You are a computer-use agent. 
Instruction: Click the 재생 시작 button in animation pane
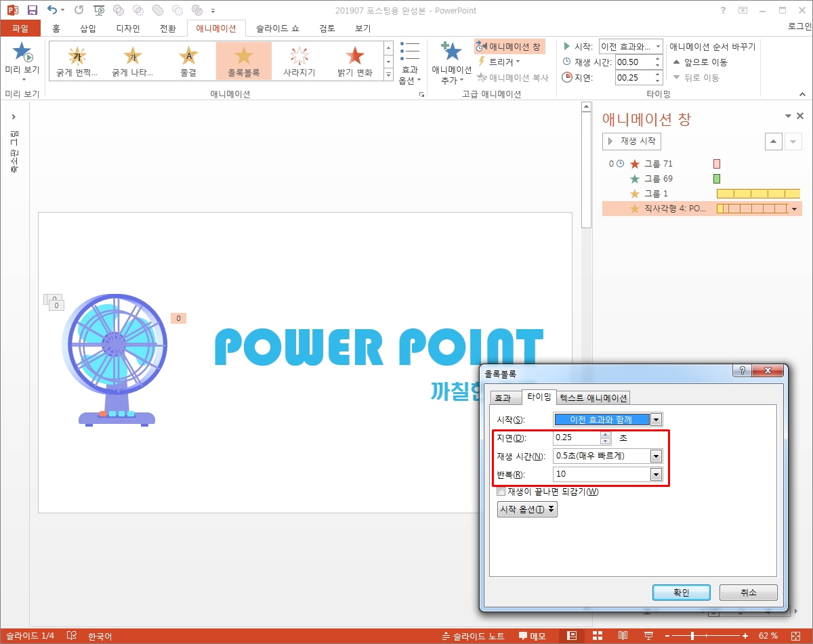click(x=631, y=141)
